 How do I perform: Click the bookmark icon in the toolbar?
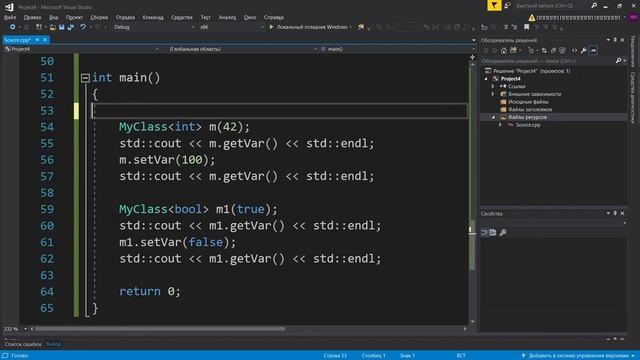tap(527, 27)
